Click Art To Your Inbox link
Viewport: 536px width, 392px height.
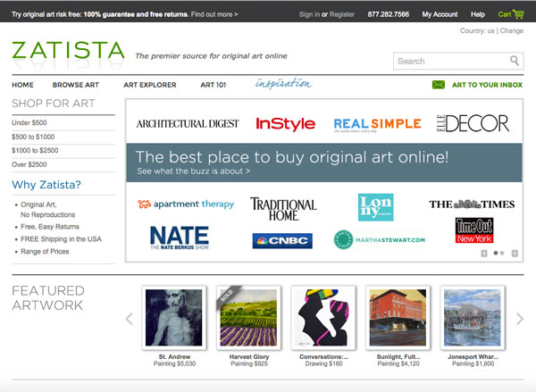tap(487, 85)
